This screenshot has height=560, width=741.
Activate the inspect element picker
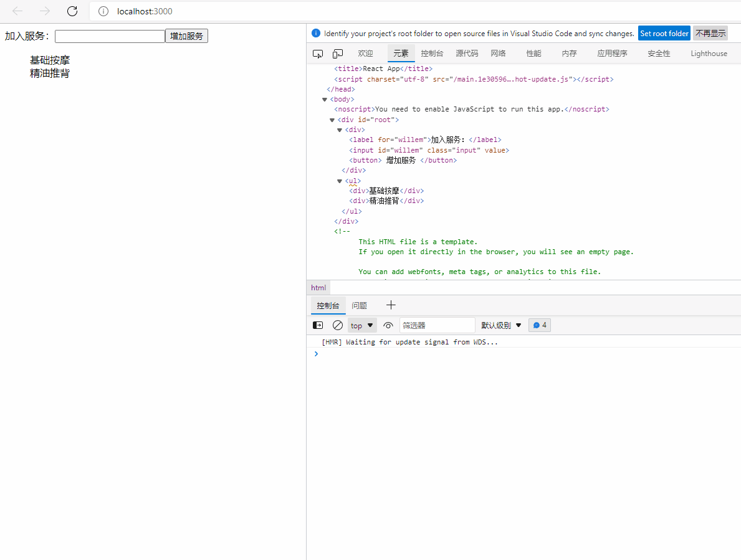[318, 54]
